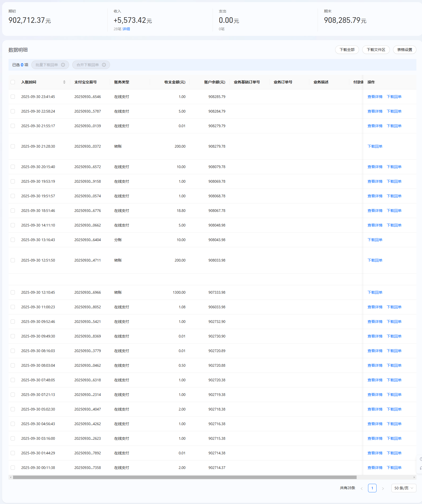
Task: Check the row dated 2025-09-30 23:41:45
Action: pos(13,97)
